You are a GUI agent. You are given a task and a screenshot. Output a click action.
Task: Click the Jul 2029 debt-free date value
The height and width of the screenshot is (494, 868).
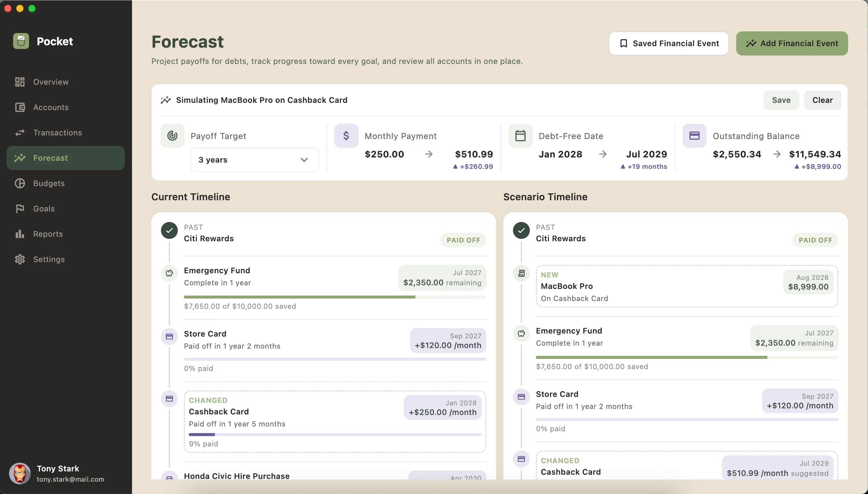(x=646, y=154)
